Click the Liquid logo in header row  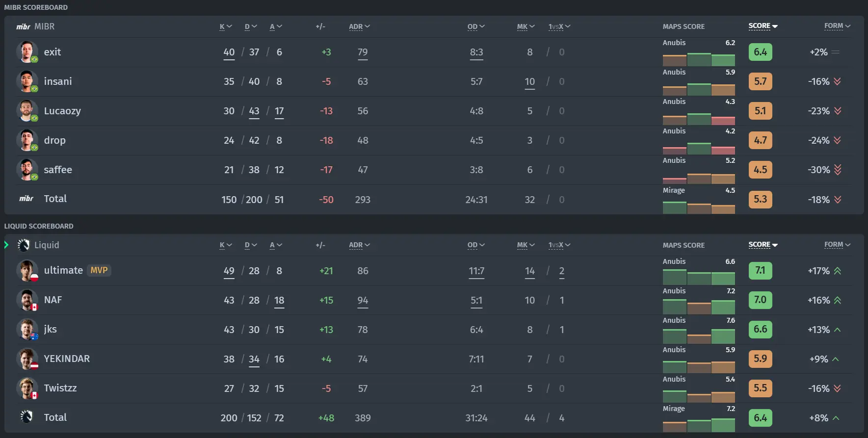pyautogui.click(x=24, y=245)
